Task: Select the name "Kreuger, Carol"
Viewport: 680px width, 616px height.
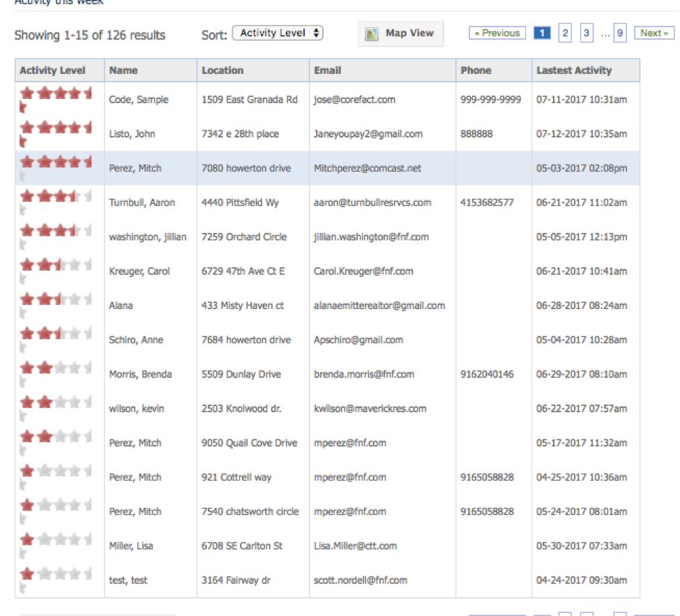Action: point(139,271)
